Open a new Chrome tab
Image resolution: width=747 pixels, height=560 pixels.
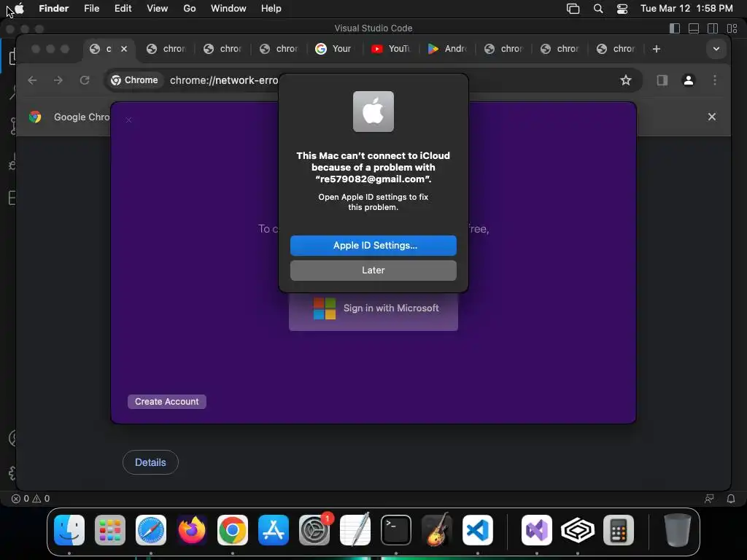coord(657,49)
